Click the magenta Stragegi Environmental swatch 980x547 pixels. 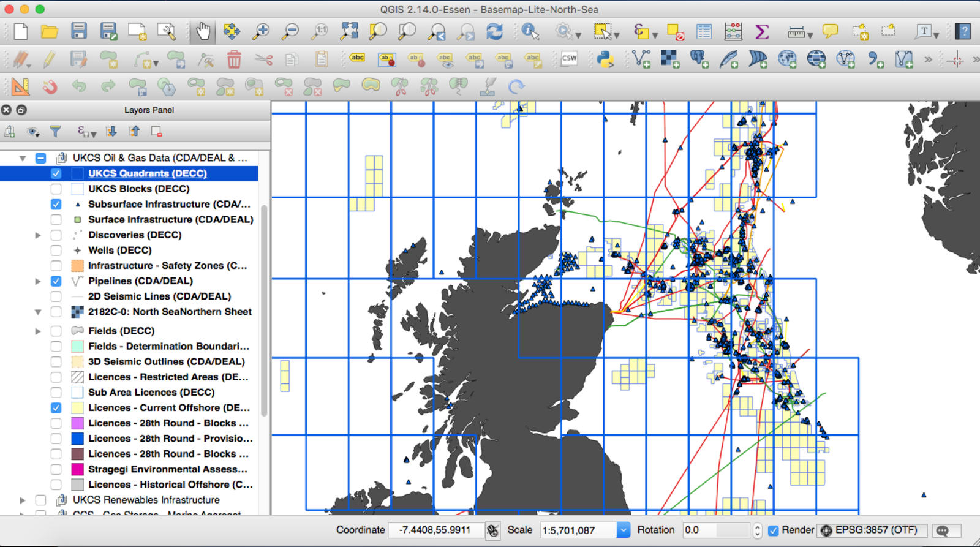(x=77, y=469)
